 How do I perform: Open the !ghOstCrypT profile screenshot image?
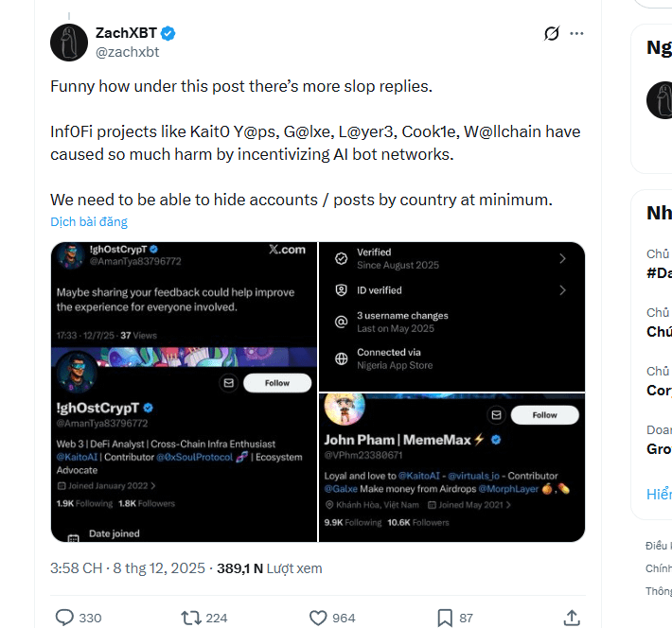pos(184,392)
